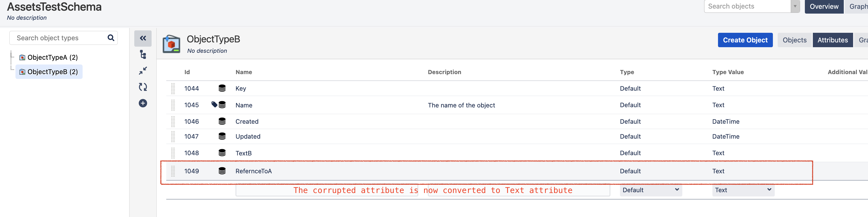This screenshot has height=217, width=868.
Task: Click the collapse-all arrows icon
Action: pyautogui.click(x=143, y=71)
